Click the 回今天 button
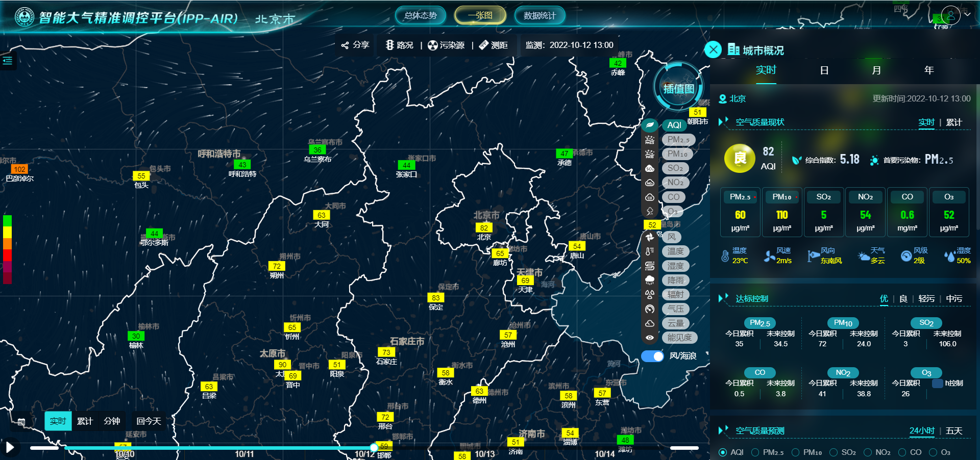 [x=149, y=421]
